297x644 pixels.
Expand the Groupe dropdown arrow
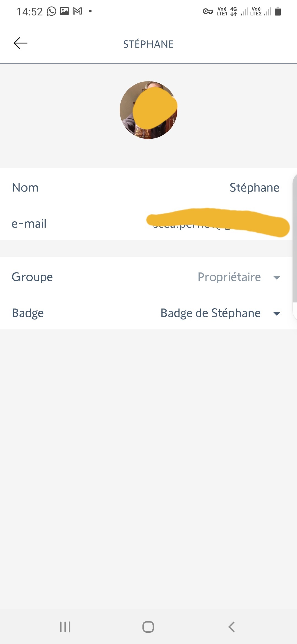277,277
